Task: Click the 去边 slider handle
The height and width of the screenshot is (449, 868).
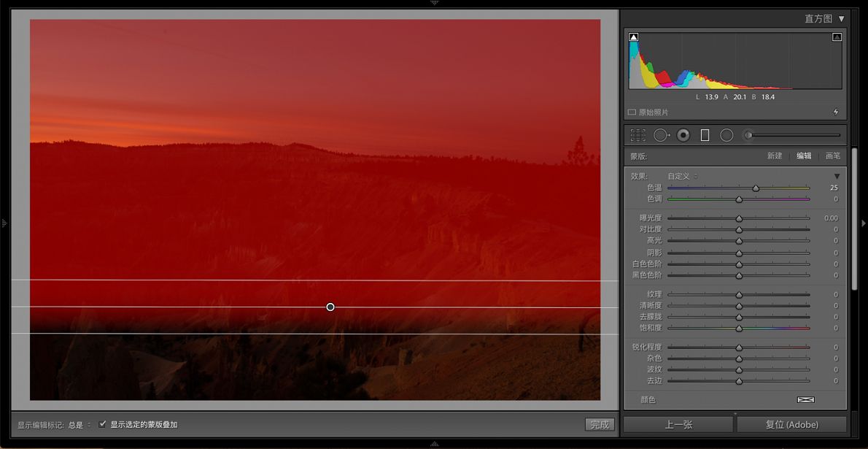Action: [x=739, y=381]
